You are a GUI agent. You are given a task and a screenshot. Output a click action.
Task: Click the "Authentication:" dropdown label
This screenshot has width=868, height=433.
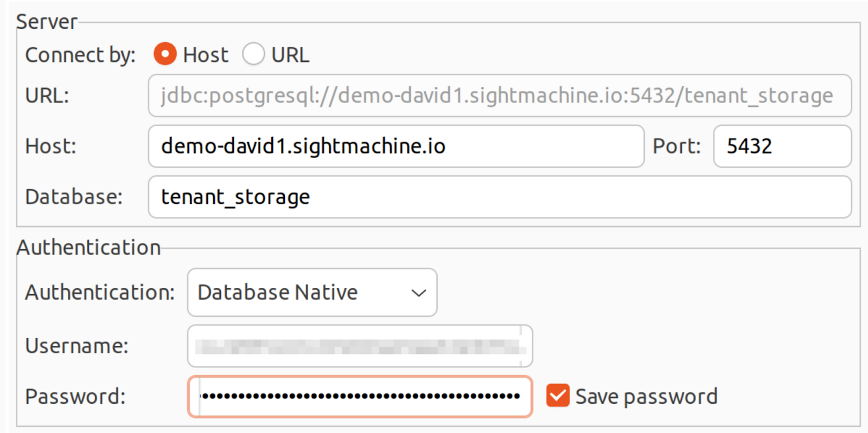[100, 293]
